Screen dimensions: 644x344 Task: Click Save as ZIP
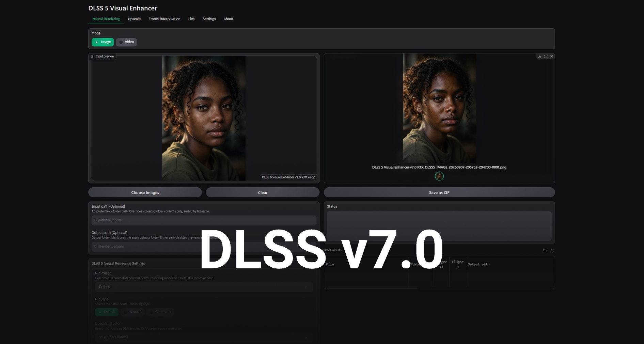point(439,192)
